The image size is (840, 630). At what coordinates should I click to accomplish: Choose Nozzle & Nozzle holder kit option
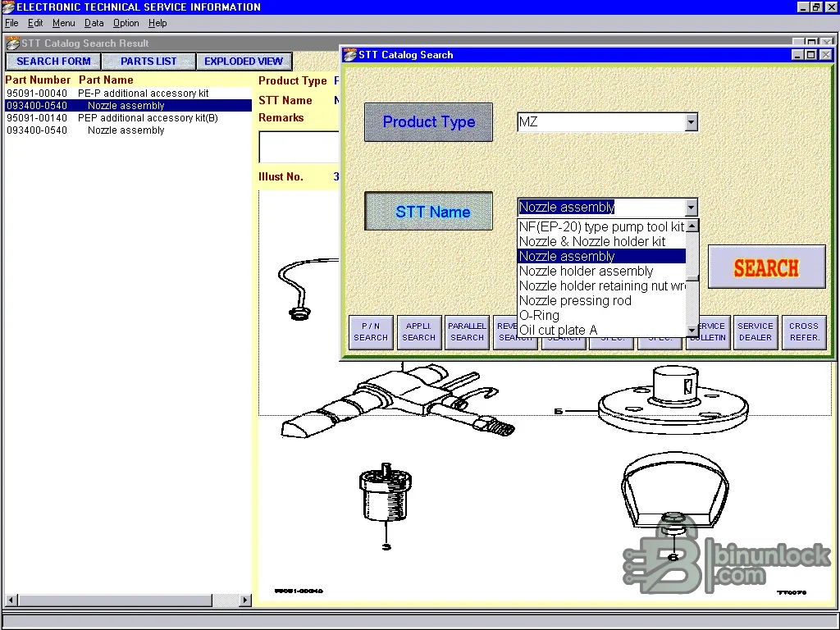(x=601, y=242)
